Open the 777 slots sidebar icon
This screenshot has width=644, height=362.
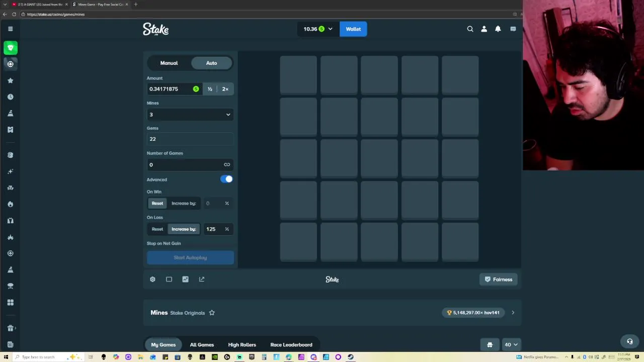point(10,188)
